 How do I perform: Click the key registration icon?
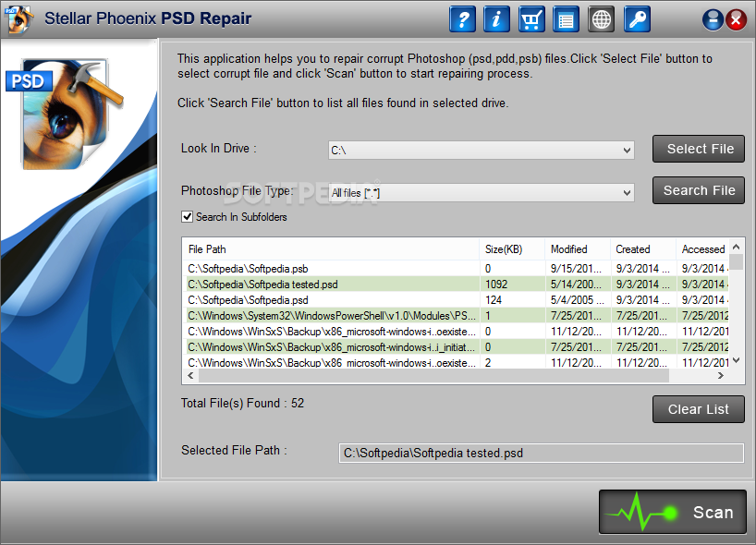click(x=637, y=19)
